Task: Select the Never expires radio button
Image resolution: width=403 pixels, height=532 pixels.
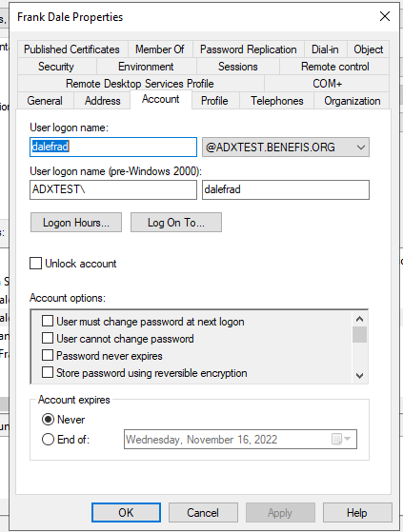Action: pos(48,420)
